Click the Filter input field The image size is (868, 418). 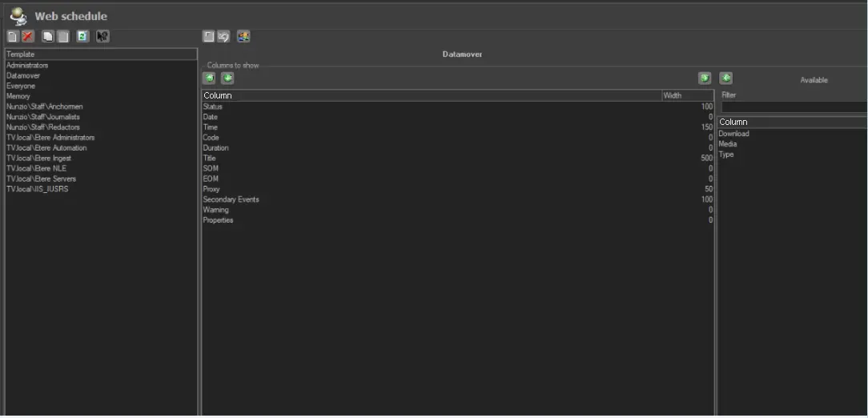[793, 107]
